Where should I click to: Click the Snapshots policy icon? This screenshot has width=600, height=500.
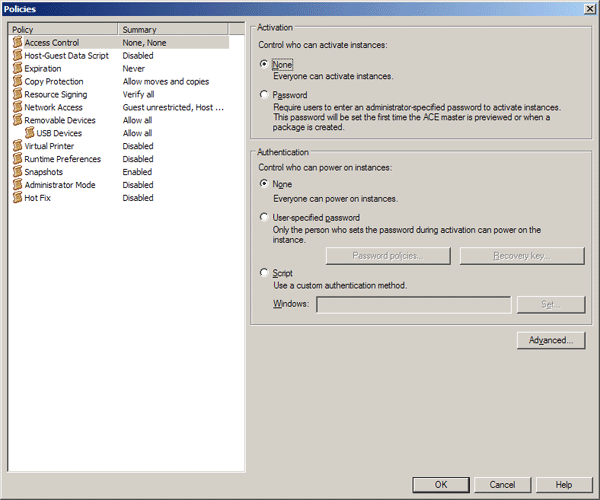[17, 172]
